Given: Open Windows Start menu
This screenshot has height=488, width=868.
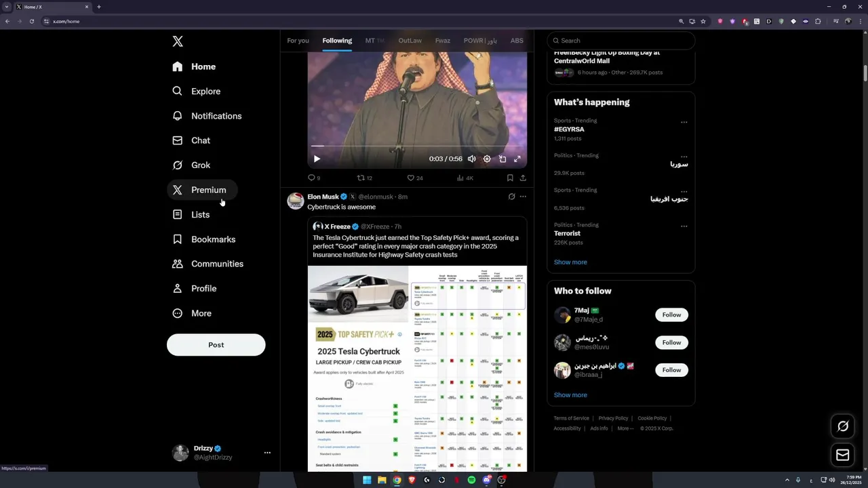Looking at the screenshot, I should point(367,480).
